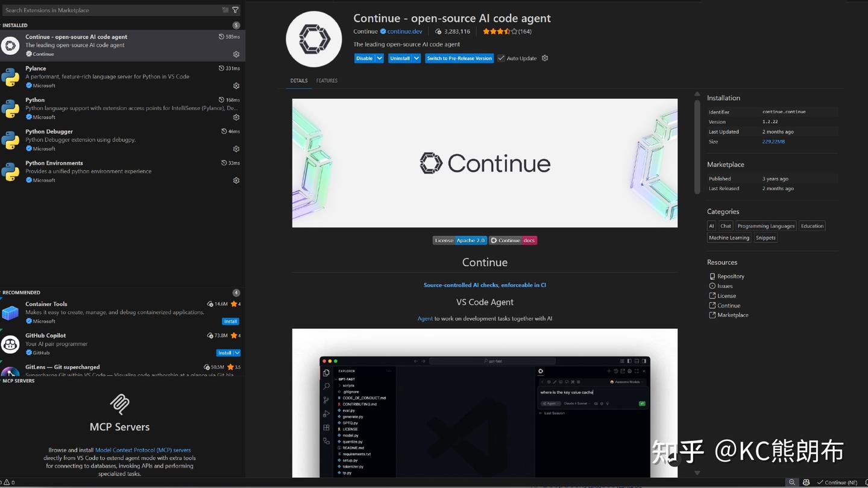868x488 pixels.
Task: Select the GitHub Copilot logo icon
Action: click(x=10, y=344)
